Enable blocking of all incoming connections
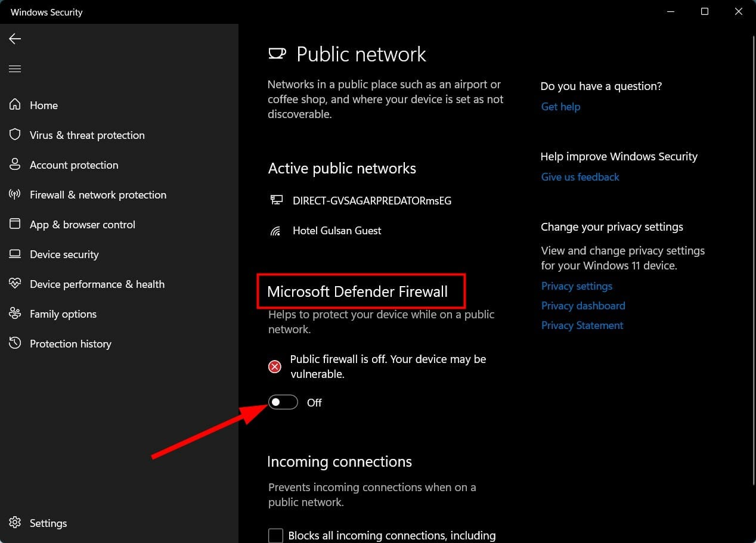 (x=275, y=535)
